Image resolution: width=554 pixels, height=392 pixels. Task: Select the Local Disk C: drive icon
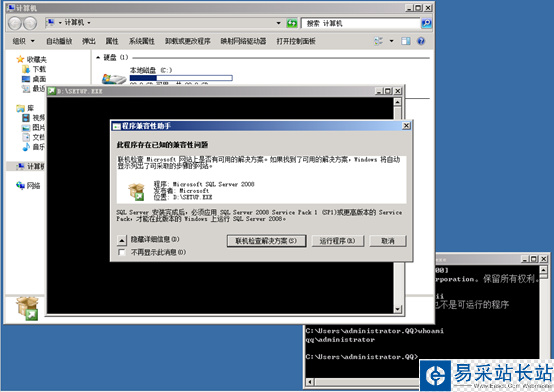(x=114, y=78)
